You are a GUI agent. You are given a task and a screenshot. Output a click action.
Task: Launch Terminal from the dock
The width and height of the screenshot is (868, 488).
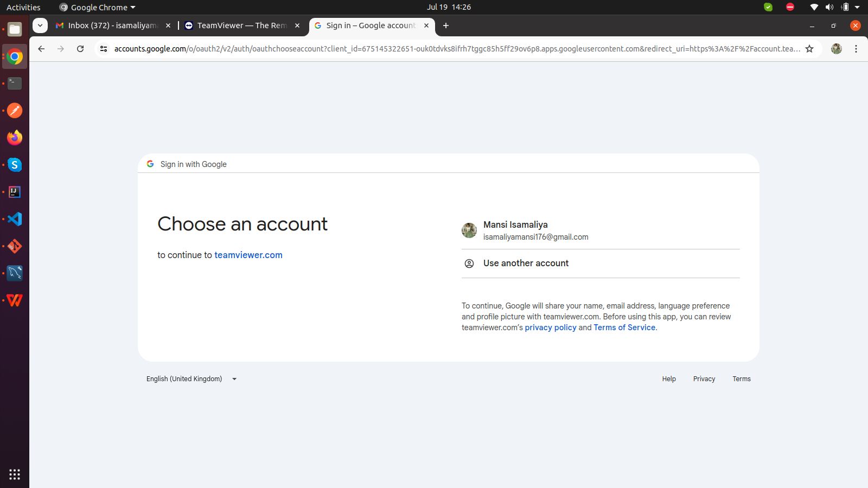click(15, 84)
